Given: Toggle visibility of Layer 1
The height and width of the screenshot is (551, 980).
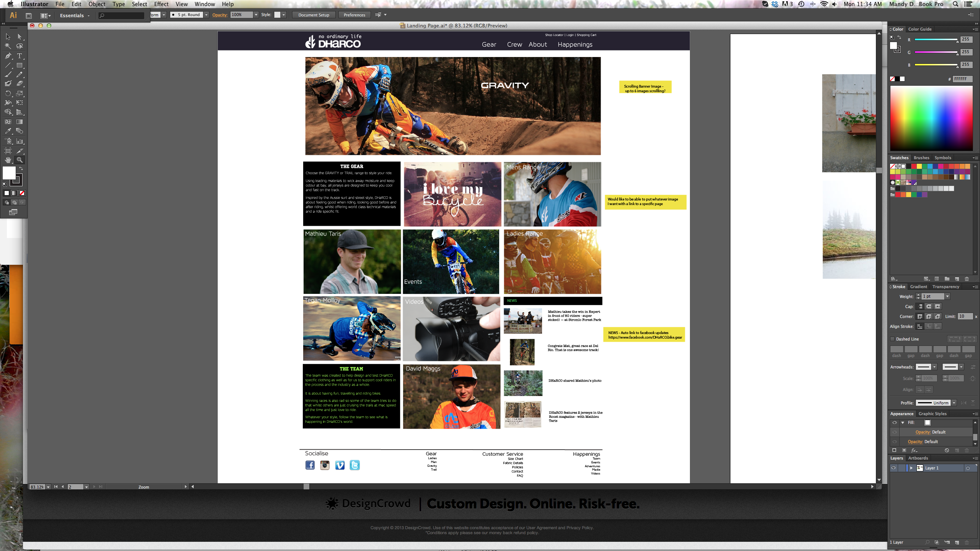Looking at the screenshot, I should point(893,468).
